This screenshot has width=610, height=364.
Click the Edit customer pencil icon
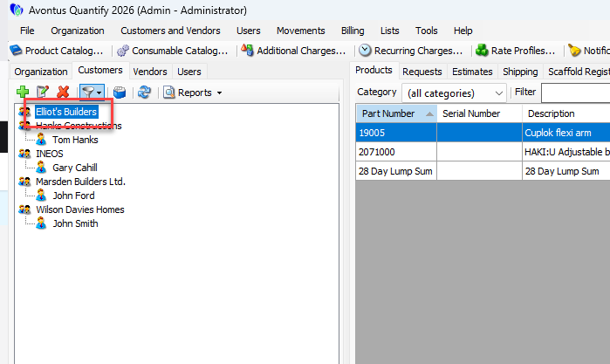tap(43, 93)
